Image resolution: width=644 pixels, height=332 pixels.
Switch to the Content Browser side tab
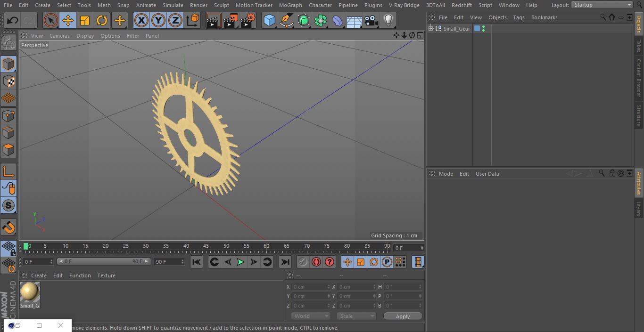(639, 78)
